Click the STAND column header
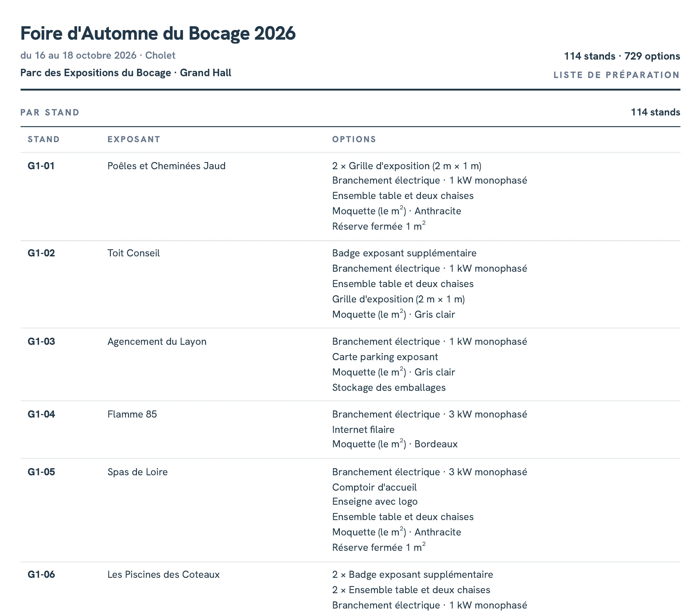 pyautogui.click(x=44, y=139)
